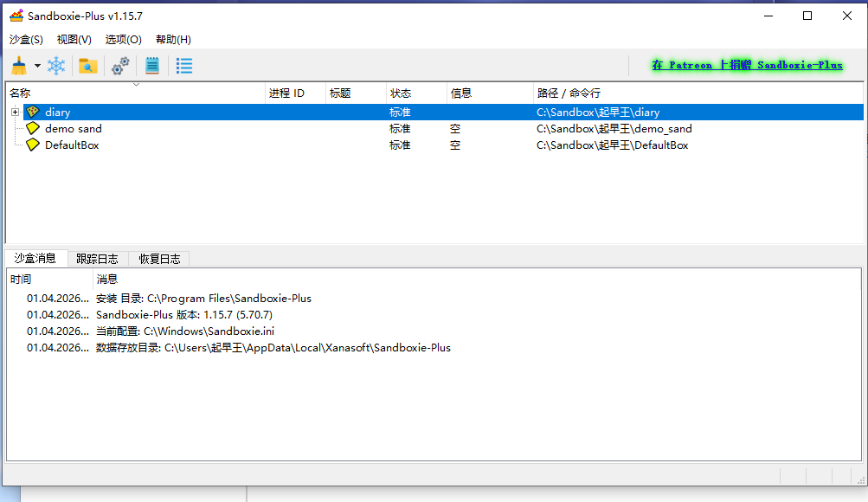This screenshot has width=868, height=502.
Task: Click the 时间 column header in messages
Action: coord(49,279)
